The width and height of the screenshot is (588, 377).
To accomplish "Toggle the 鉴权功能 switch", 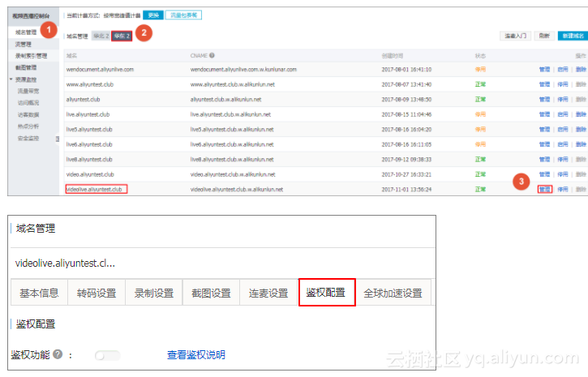I will (108, 355).
